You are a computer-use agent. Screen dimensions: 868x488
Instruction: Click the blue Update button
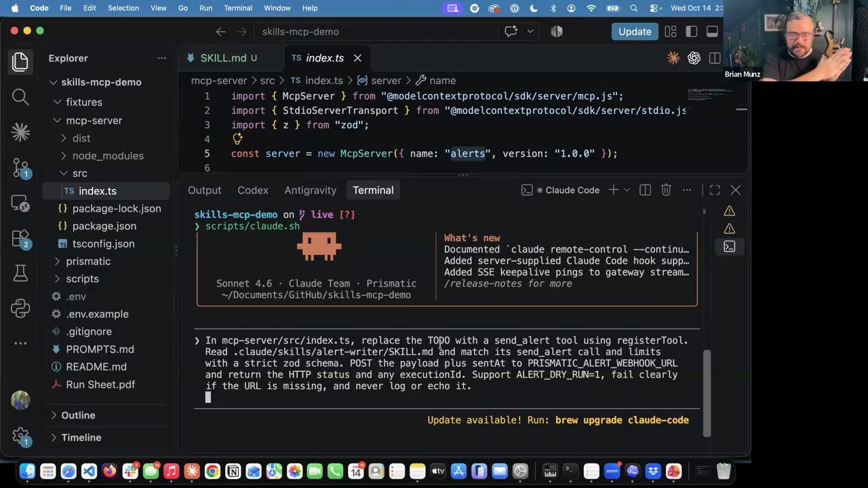[635, 32]
